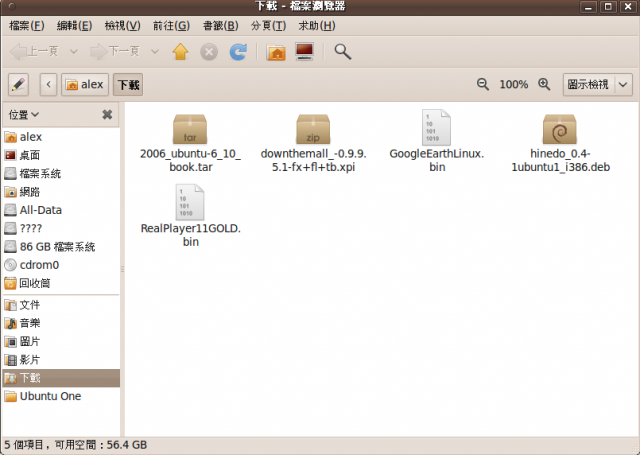Image resolution: width=640 pixels, height=455 pixels.
Task: Open the 書籤(B) menu
Action: click(x=220, y=26)
